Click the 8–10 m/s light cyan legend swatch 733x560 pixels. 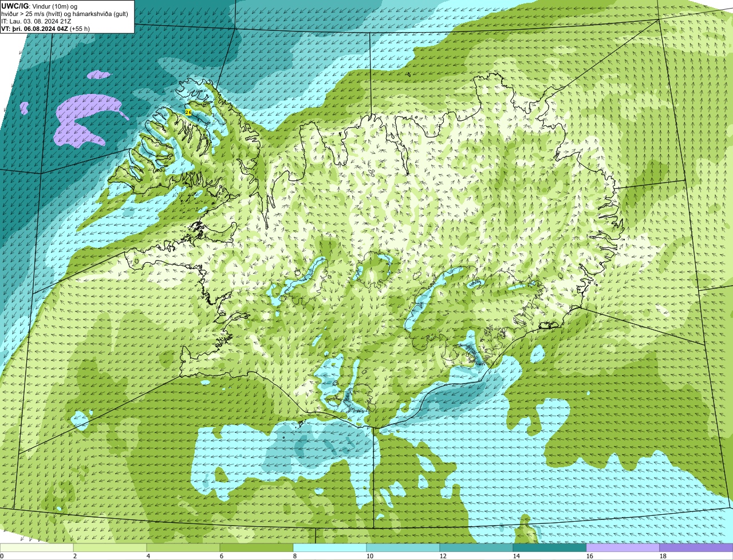pyautogui.click(x=330, y=547)
